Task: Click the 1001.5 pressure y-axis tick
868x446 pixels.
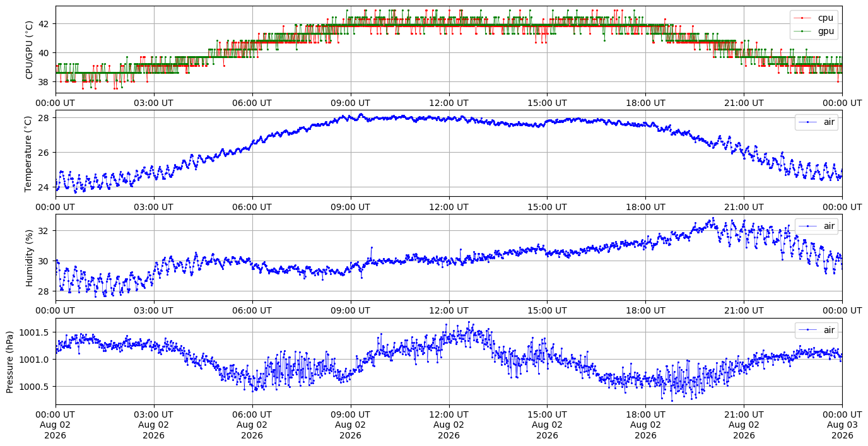Action: (x=35, y=332)
